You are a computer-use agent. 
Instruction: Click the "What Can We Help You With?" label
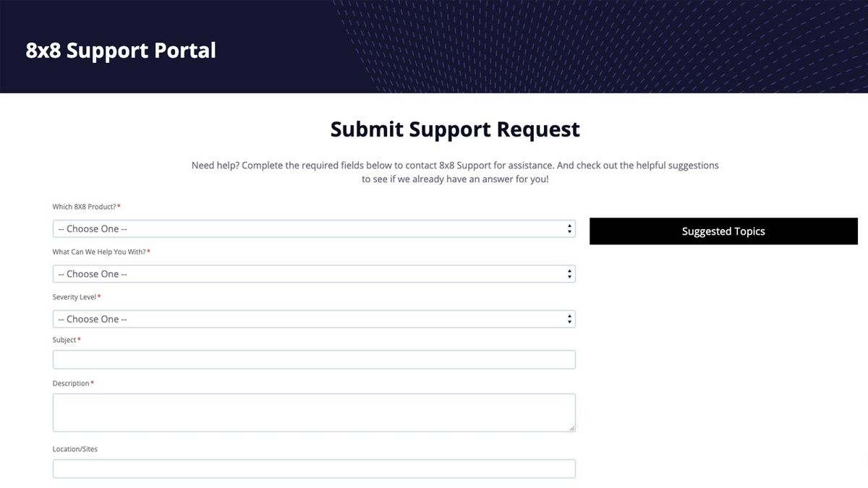click(99, 252)
